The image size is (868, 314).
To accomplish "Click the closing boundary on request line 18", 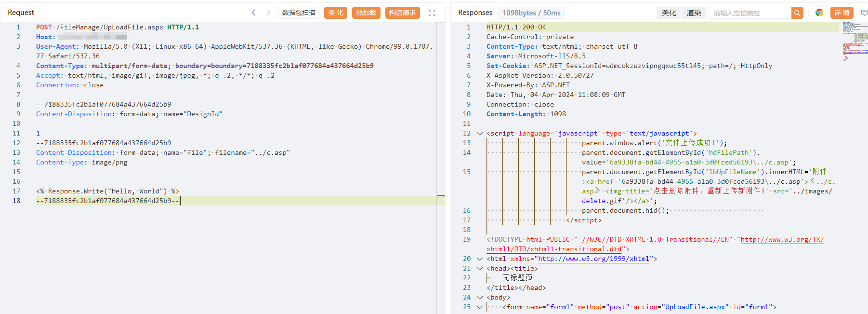I will pyautogui.click(x=107, y=201).
